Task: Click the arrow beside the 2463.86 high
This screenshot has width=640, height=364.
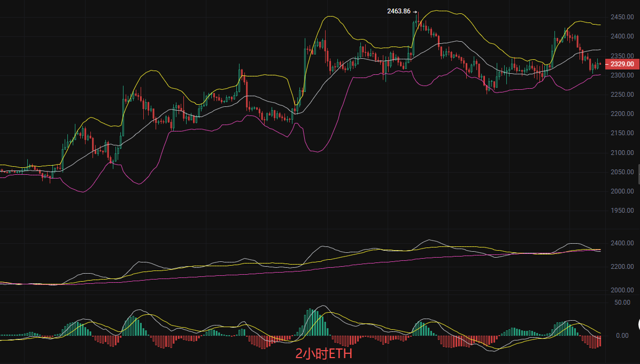Action: (415, 11)
